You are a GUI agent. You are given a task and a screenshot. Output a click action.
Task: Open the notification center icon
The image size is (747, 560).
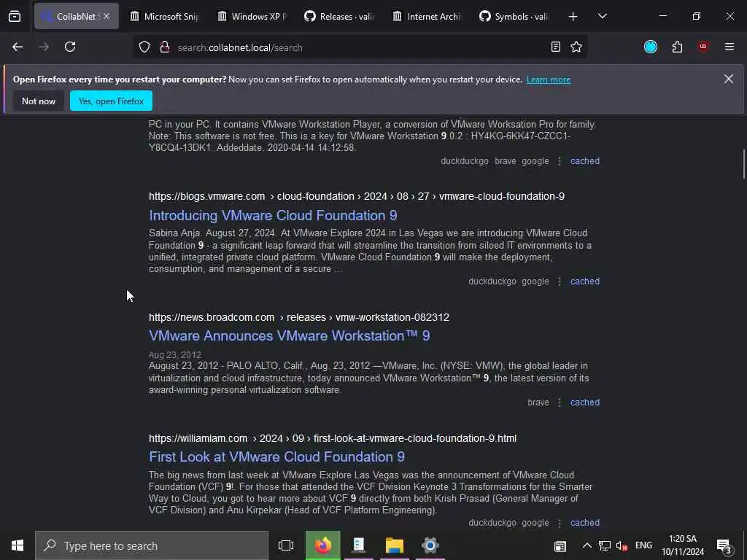724,545
